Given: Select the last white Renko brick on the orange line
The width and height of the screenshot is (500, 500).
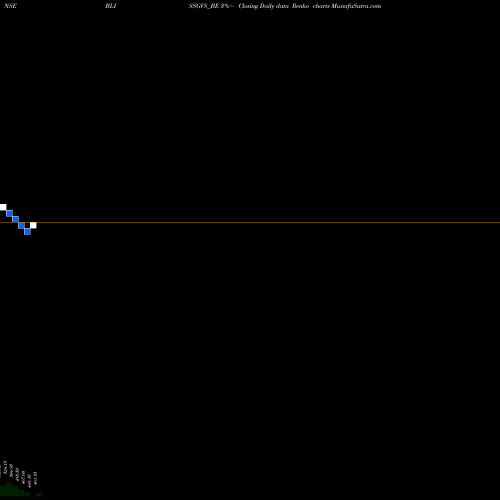Looking at the screenshot, I should (33, 225).
